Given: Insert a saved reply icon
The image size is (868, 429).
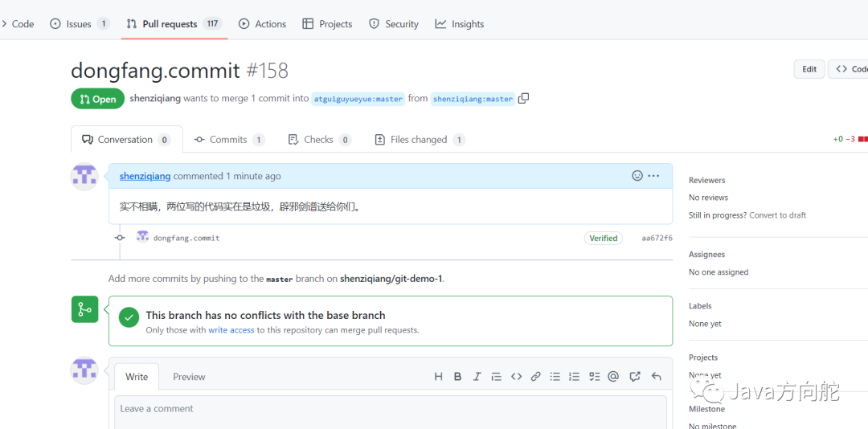Looking at the screenshot, I should point(657,377).
